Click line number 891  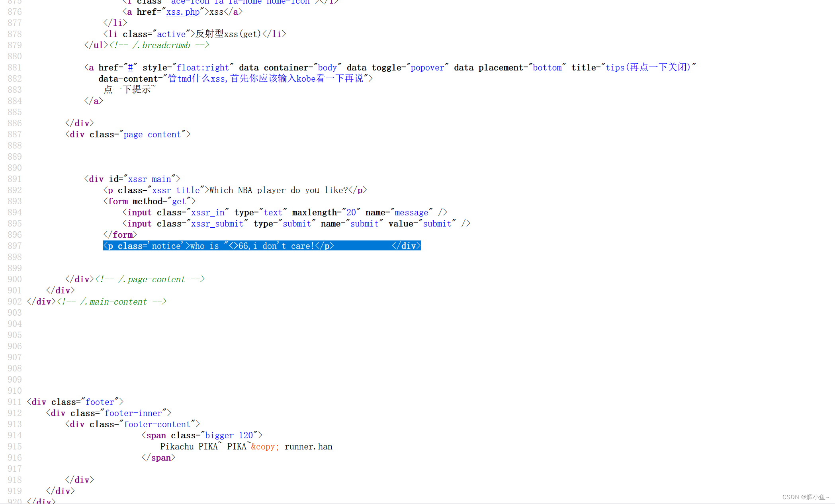(15, 179)
